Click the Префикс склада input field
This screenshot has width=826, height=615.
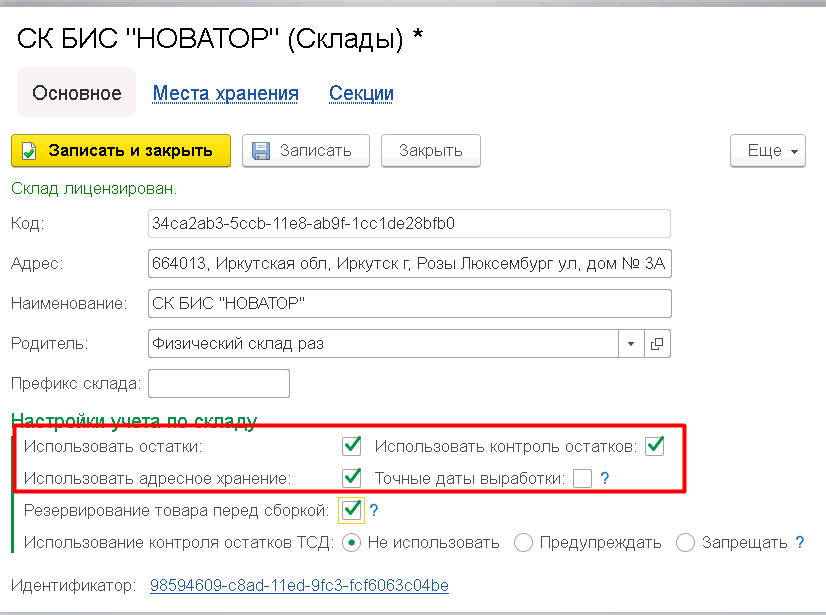(219, 384)
